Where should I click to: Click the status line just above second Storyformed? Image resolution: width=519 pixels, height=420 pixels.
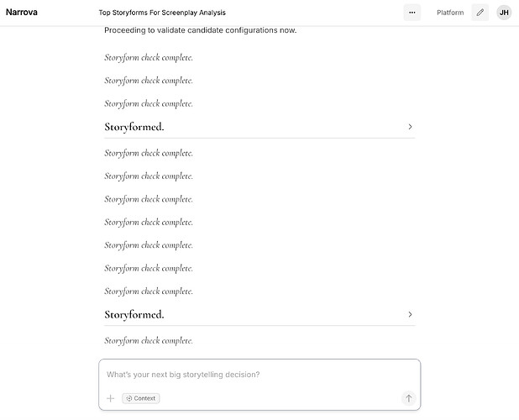tap(149, 291)
